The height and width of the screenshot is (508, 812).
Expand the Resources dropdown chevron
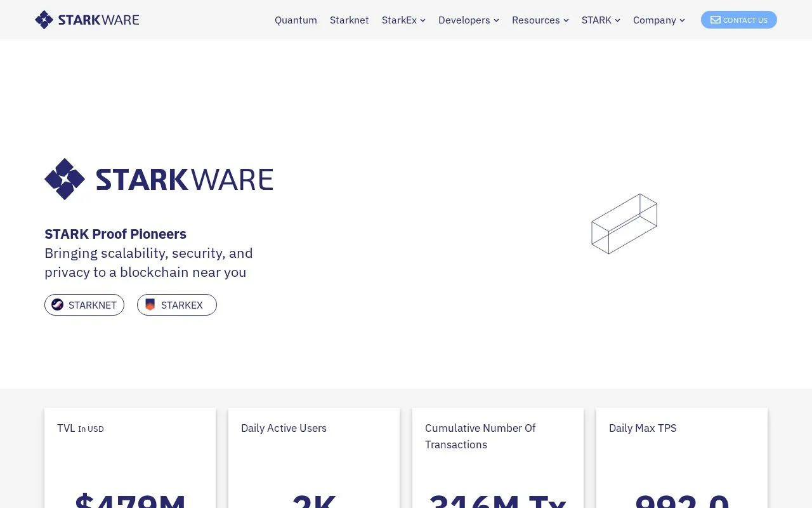point(566,20)
